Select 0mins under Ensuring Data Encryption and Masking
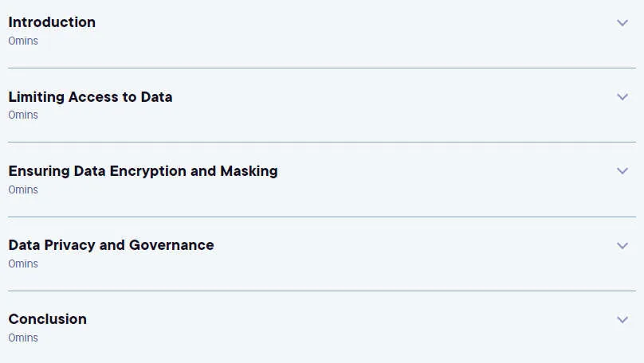 (23, 190)
